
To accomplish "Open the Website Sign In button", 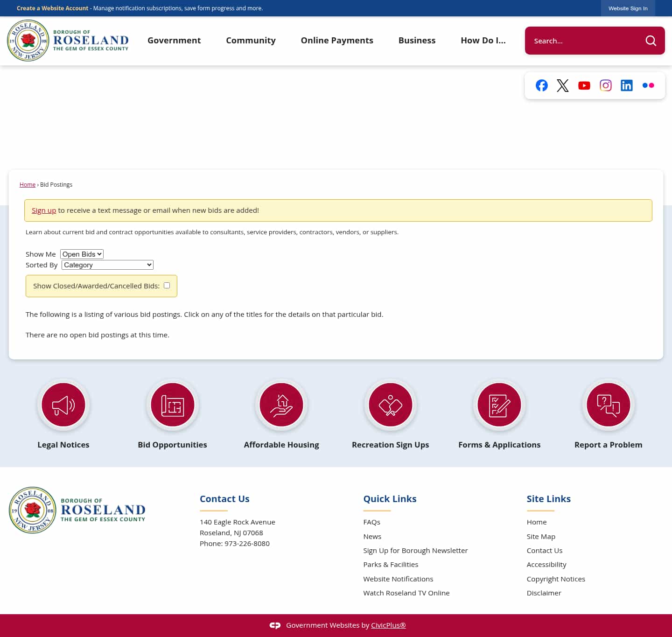I will (628, 8).
